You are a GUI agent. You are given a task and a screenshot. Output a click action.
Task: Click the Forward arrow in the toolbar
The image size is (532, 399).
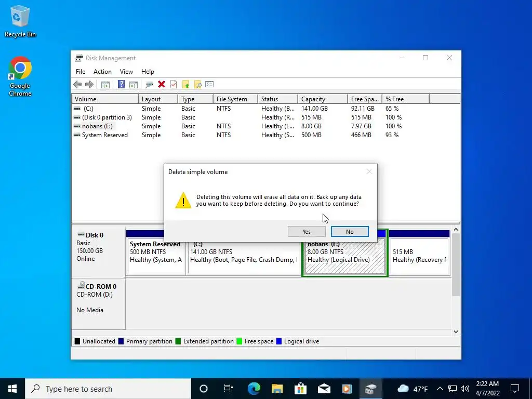pos(89,85)
